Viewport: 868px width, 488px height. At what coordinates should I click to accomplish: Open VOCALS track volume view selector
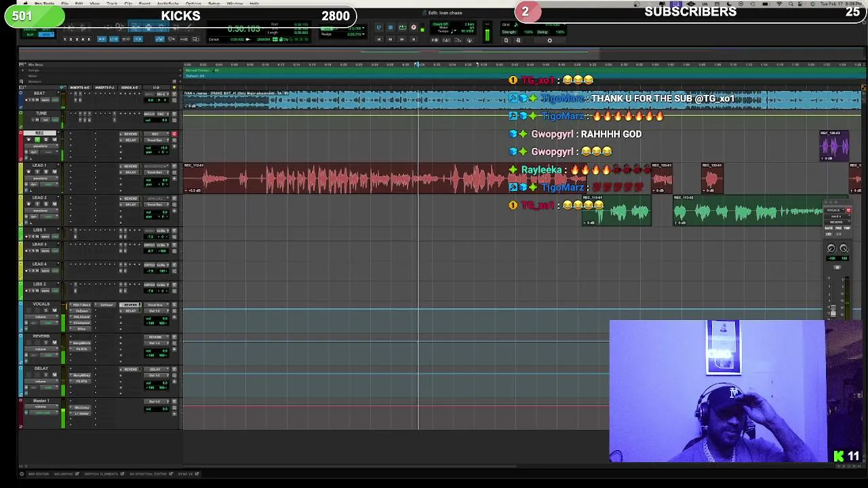41,317
